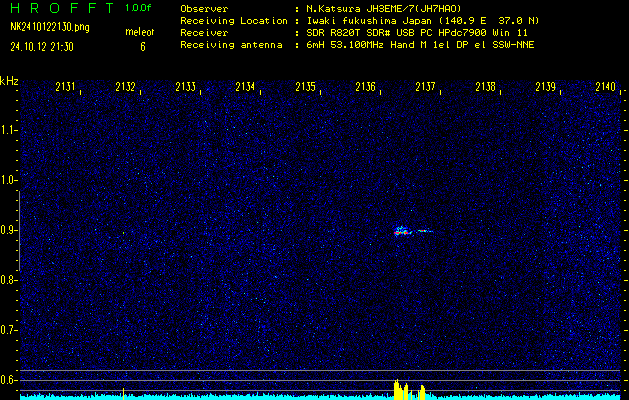Select the 2137 time marker
The height and width of the screenshot is (400, 629).
click(x=426, y=87)
